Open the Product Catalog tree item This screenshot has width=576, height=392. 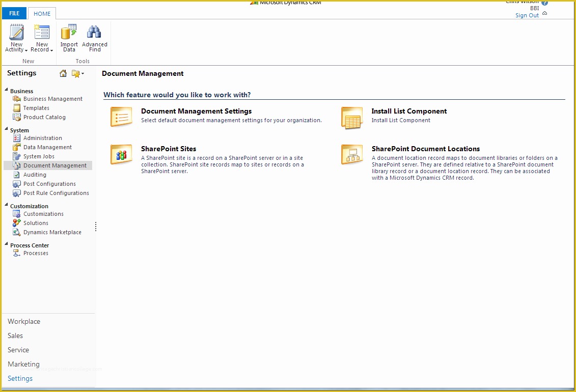pos(44,117)
